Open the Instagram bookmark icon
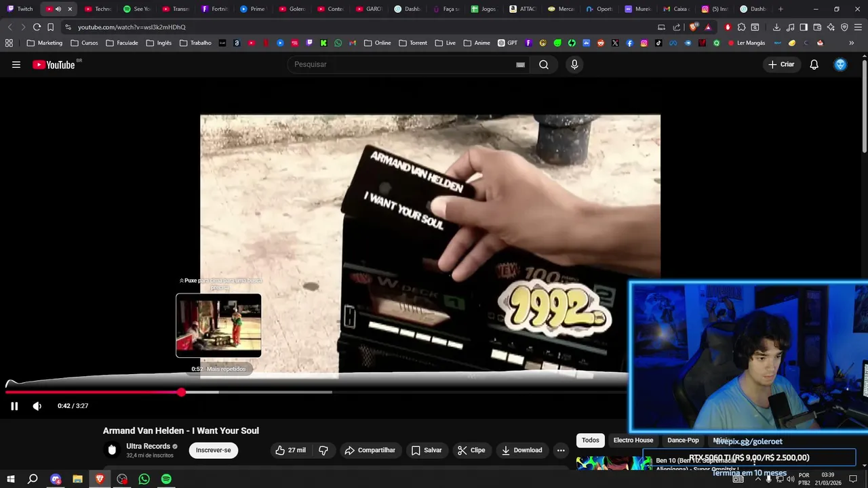This screenshot has width=868, height=488. [644, 43]
